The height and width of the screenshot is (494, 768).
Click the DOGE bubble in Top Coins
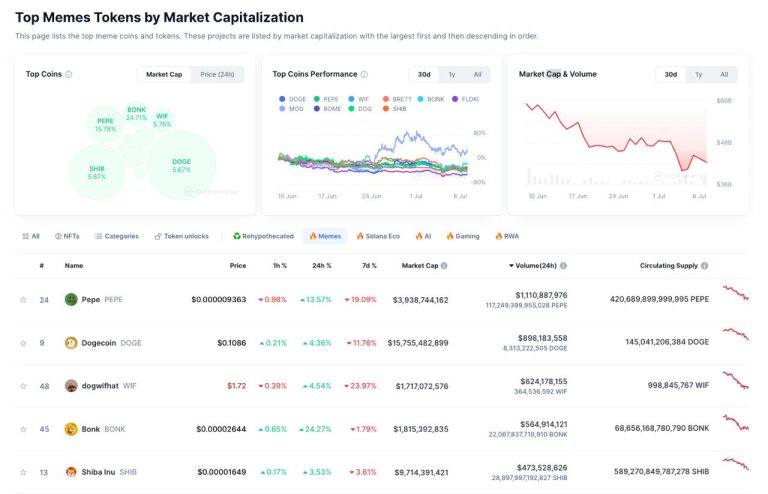tap(181, 165)
